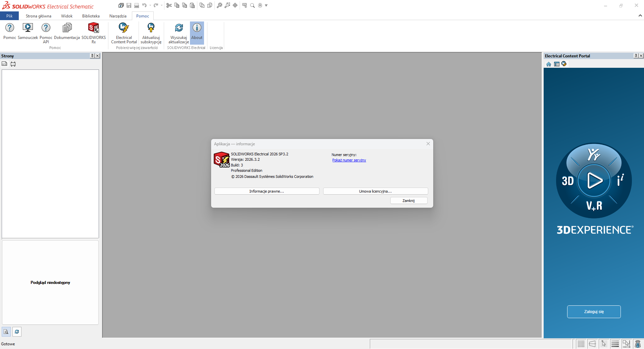Toggle grid display in the status bar

coord(581,344)
